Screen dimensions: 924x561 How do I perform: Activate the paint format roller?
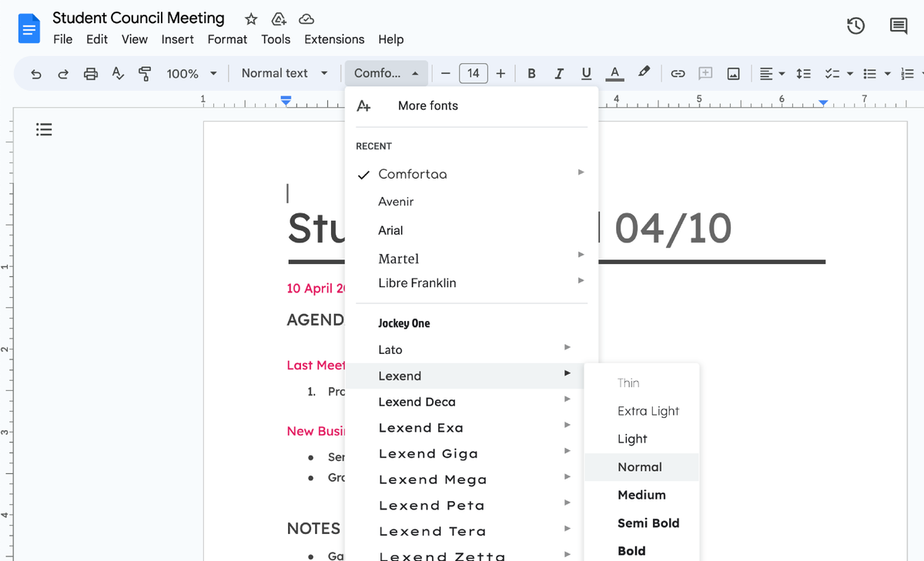click(145, 74)
